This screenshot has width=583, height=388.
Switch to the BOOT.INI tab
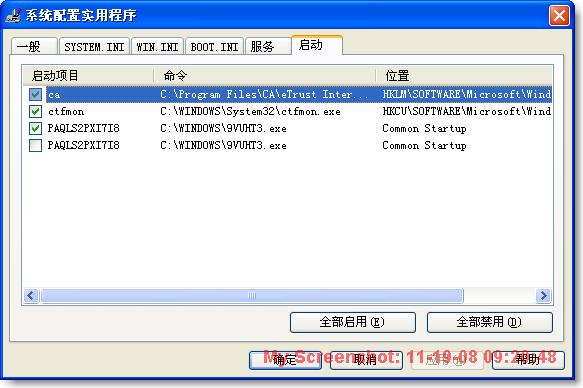[215, 46]
